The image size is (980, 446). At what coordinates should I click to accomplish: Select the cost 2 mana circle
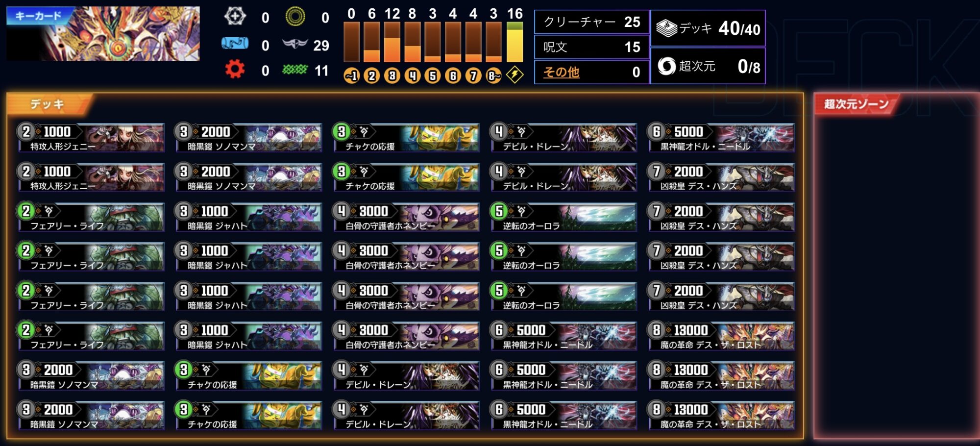(x=372, y=75)
